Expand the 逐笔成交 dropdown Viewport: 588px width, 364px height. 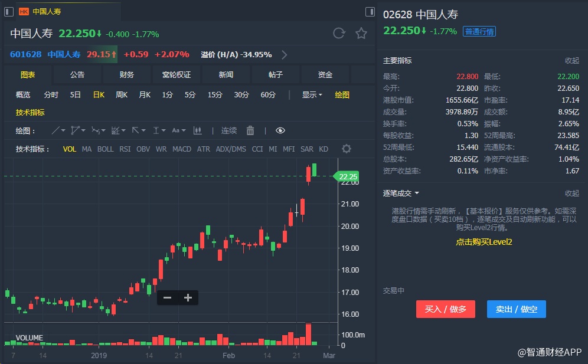[401, 193]
